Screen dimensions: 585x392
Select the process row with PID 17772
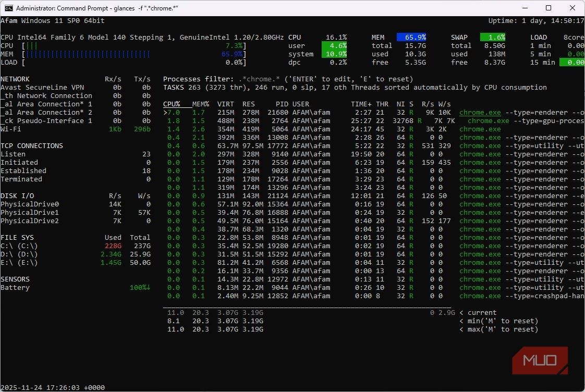374,146
